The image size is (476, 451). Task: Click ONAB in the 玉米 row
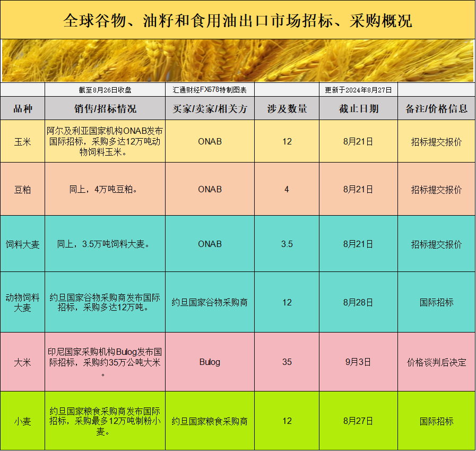210,141
